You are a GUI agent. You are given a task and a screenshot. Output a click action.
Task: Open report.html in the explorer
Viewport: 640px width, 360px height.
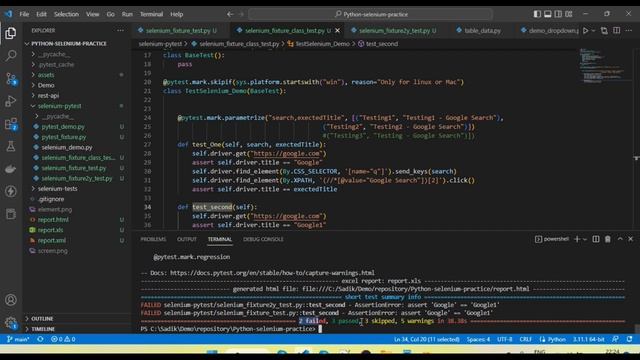pyautogui.click(x=53, y=220)
